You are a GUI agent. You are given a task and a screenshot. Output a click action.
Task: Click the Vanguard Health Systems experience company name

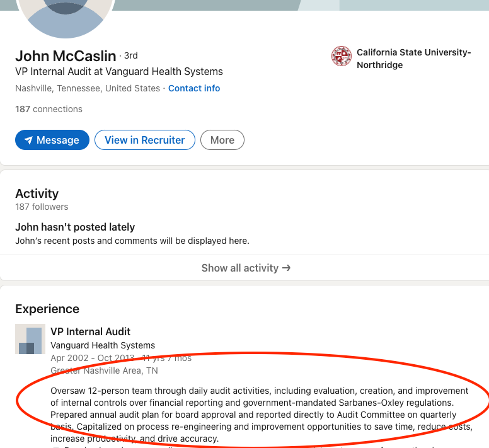point(103,345)
